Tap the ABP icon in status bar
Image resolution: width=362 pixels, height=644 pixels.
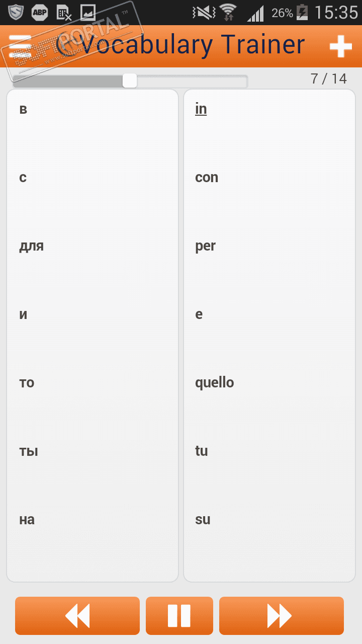click(40, 13)
